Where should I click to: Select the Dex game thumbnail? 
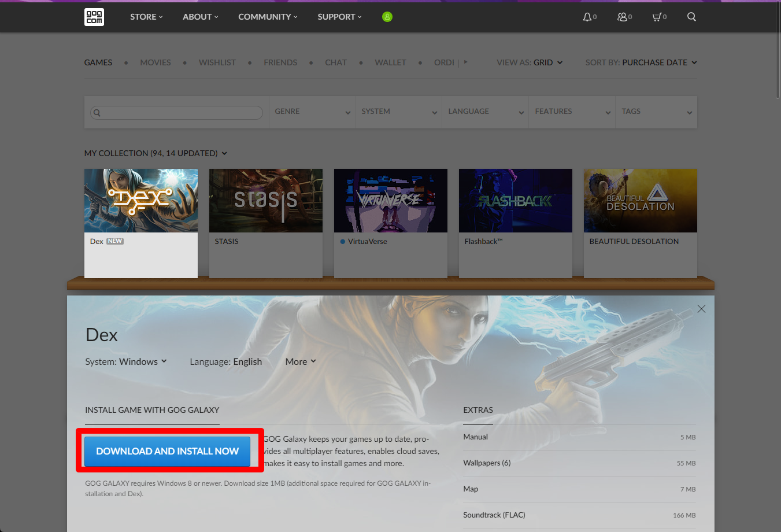tap(141, 201)
